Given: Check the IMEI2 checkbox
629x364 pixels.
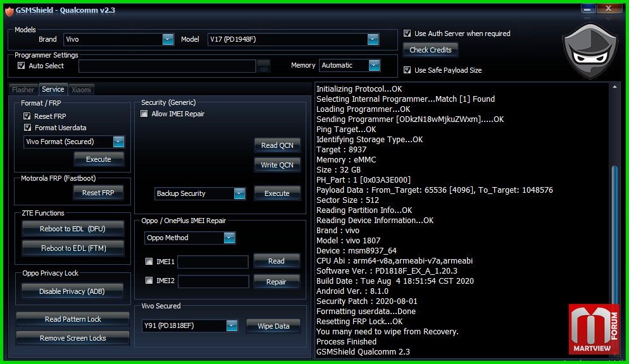Looking at the screenshot, I should tap(149, 281).
